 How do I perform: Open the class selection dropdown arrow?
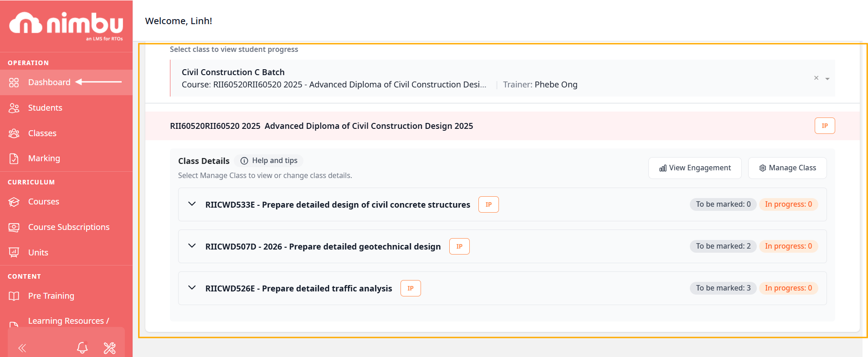coord(827,79)
